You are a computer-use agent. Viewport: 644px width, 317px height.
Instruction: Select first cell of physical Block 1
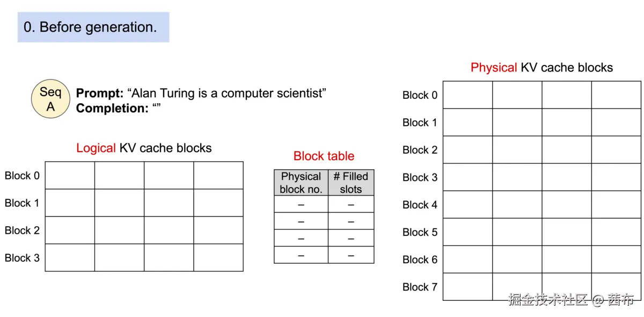coord(467,123)
